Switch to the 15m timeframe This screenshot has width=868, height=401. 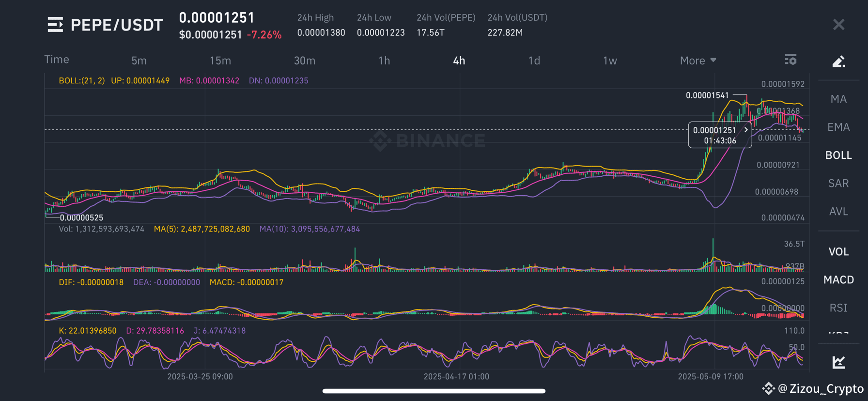click(220, 61)
